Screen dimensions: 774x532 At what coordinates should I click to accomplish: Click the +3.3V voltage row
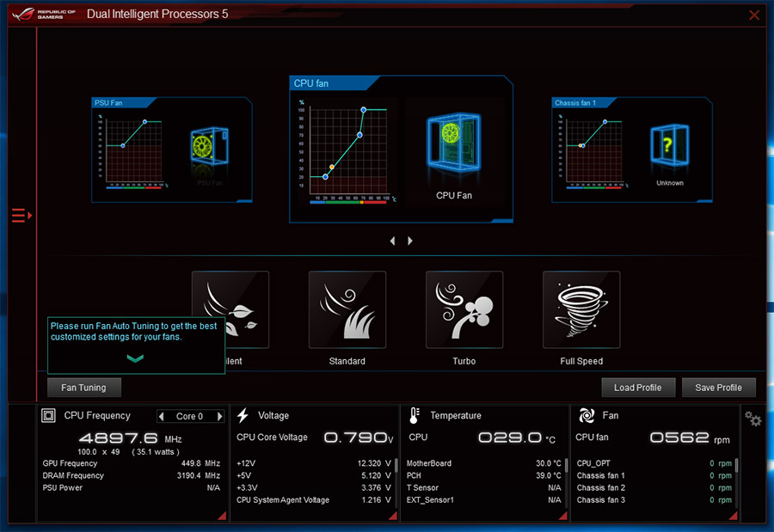[x=314, y=487]
